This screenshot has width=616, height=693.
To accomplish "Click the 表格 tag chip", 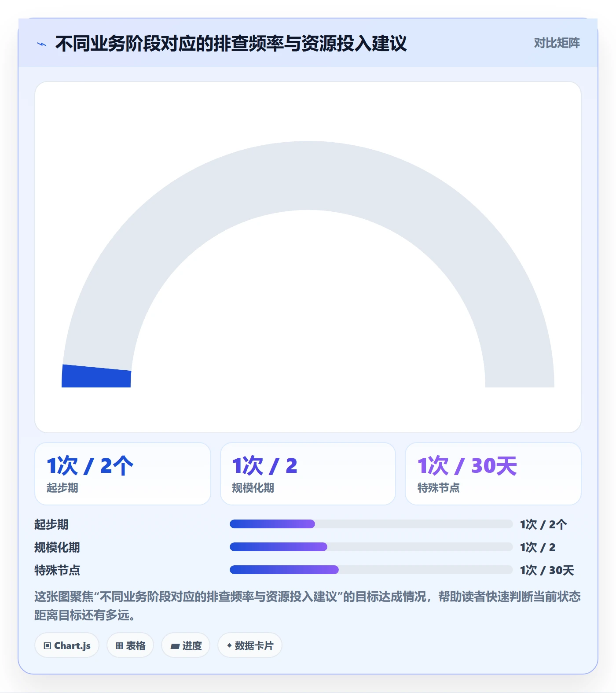I will coord(130,645).
